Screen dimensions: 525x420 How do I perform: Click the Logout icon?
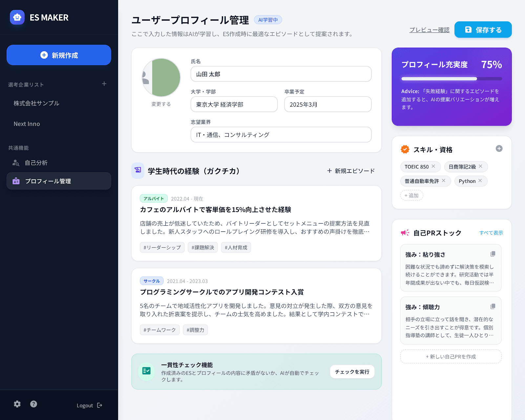click(x=100, y=405)
